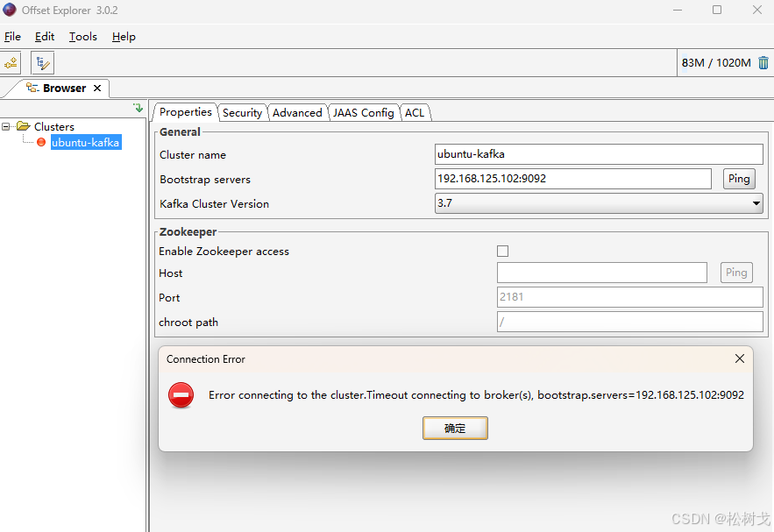This screenshot has height=532, width=774.
Task: Click the Enable Zookeeper access label
Action: (x=224, y=252)
